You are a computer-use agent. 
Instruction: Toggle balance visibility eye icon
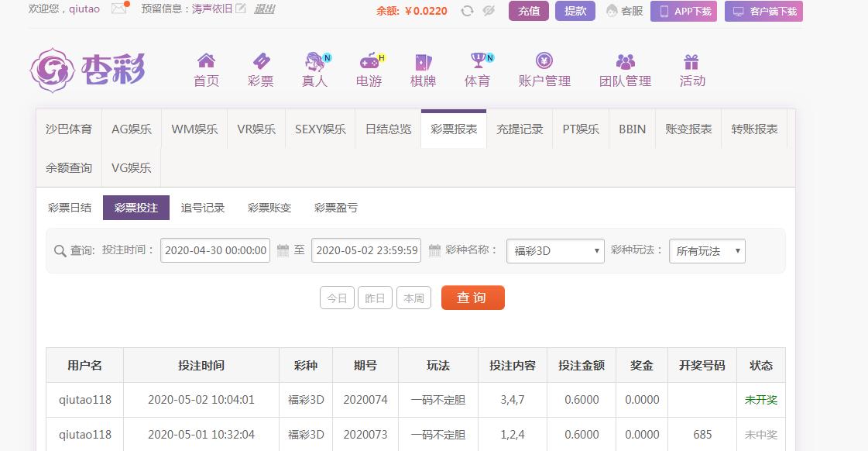(488, 11)
